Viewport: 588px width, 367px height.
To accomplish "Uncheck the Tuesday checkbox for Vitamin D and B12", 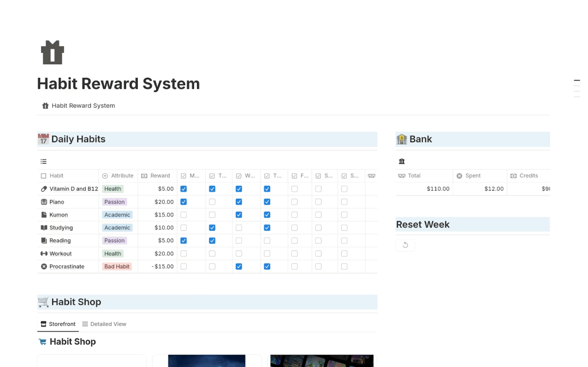I will pyautogui.click(x=212, y=189).
